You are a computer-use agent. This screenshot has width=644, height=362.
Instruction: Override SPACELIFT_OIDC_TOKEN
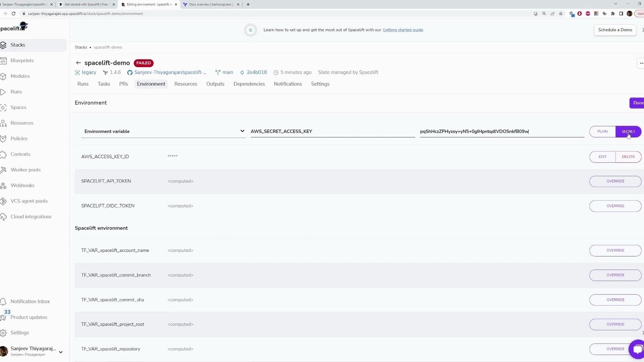click(615, 206)
